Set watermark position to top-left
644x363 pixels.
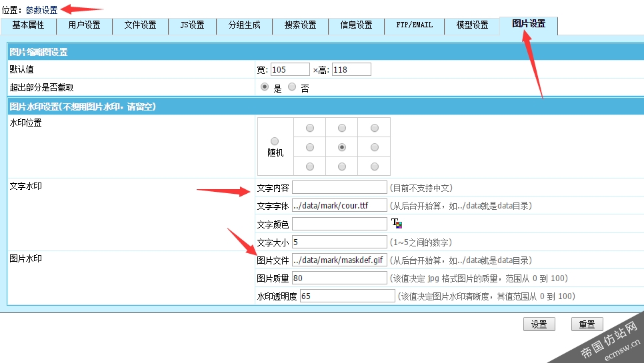tap(310, 128)
